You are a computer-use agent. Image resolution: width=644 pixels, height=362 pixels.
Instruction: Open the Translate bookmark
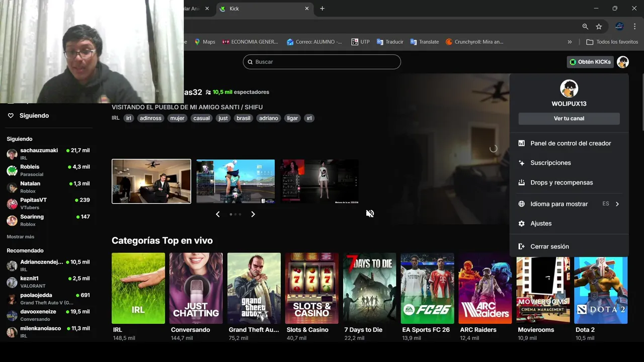point(425,42)
